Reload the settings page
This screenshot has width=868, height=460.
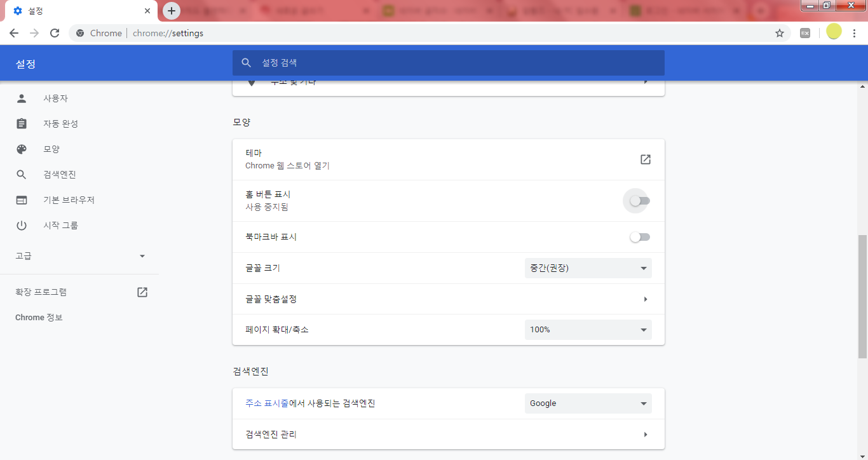pos(55,33)
